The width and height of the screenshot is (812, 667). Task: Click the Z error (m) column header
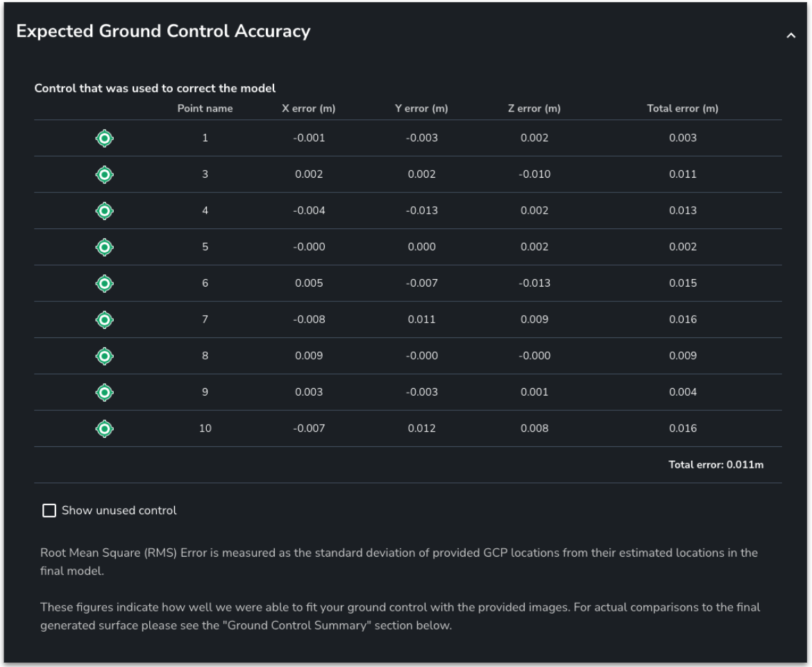534,108
